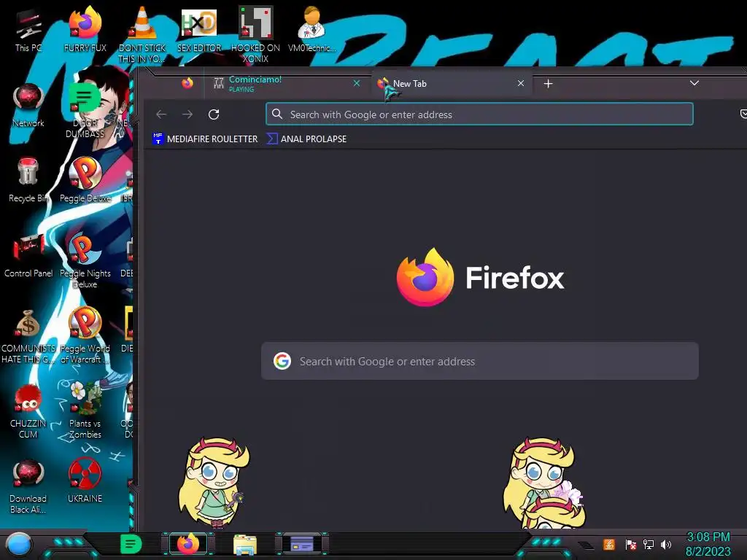Open green document app in taskbar

[131, 544]
